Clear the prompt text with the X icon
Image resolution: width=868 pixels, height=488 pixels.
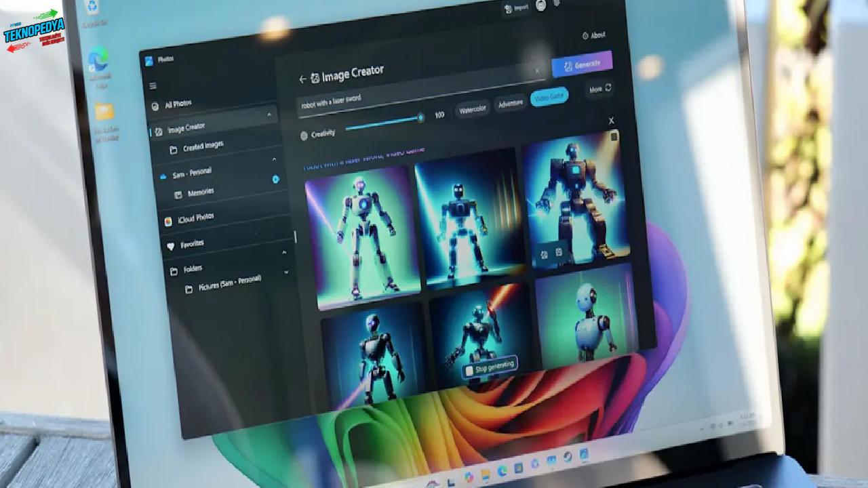538,70
